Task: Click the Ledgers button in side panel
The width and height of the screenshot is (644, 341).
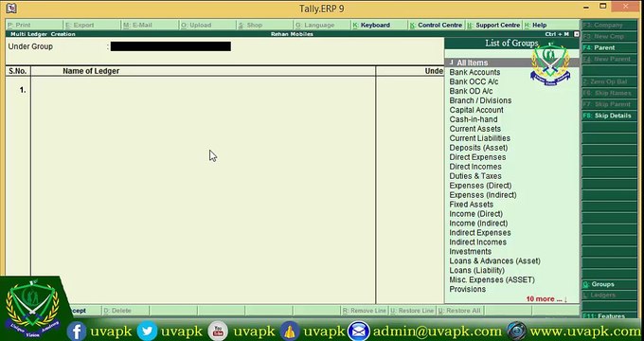Action: click(609, 295)
